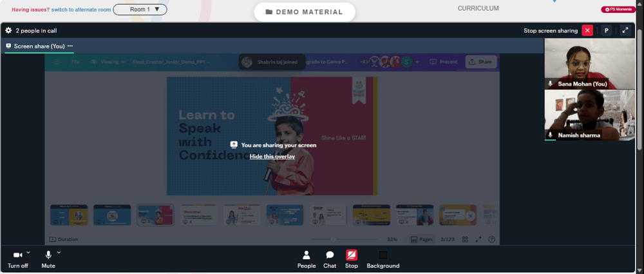Expand the call to fullscreen
644x274 pixels.
click(x=625, y=30)
